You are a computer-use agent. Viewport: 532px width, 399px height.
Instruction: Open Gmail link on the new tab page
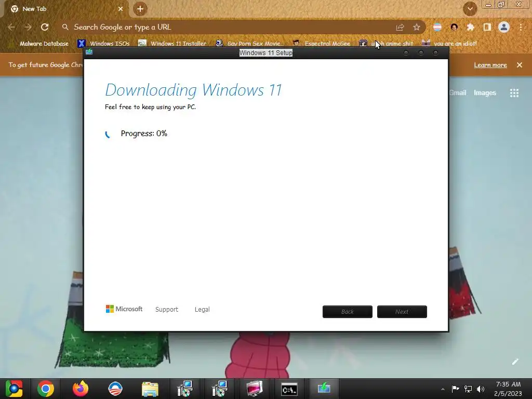[458, 92]
